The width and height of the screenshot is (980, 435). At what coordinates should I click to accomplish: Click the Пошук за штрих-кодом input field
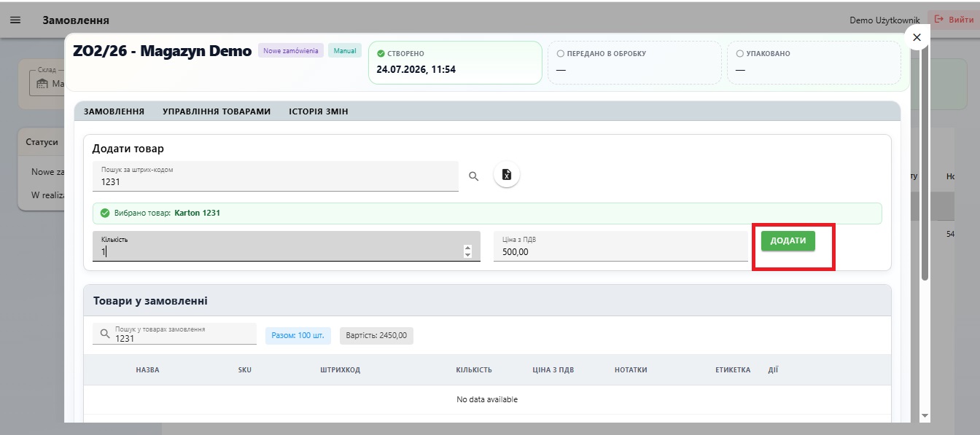pyautogui.click(x=276, y=176)
